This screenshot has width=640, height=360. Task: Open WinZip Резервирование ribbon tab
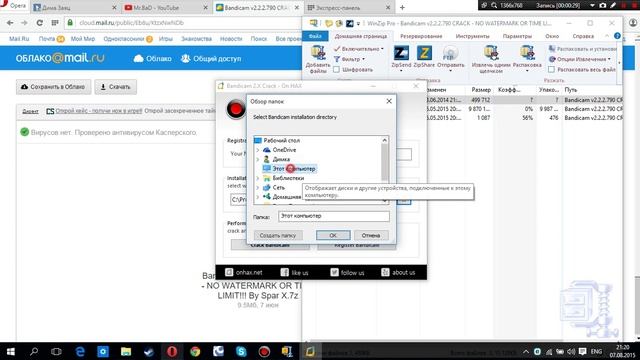click(421, 36)
